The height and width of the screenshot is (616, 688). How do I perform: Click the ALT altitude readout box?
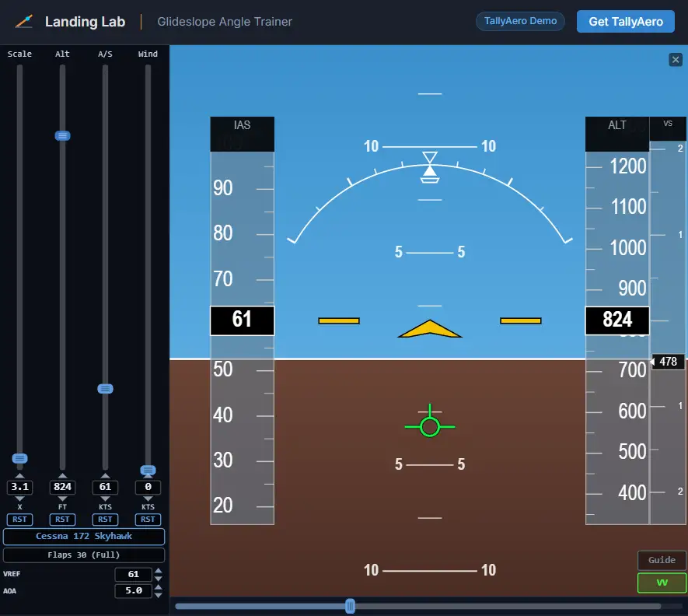pyautogui.click(x=617, y=320)
